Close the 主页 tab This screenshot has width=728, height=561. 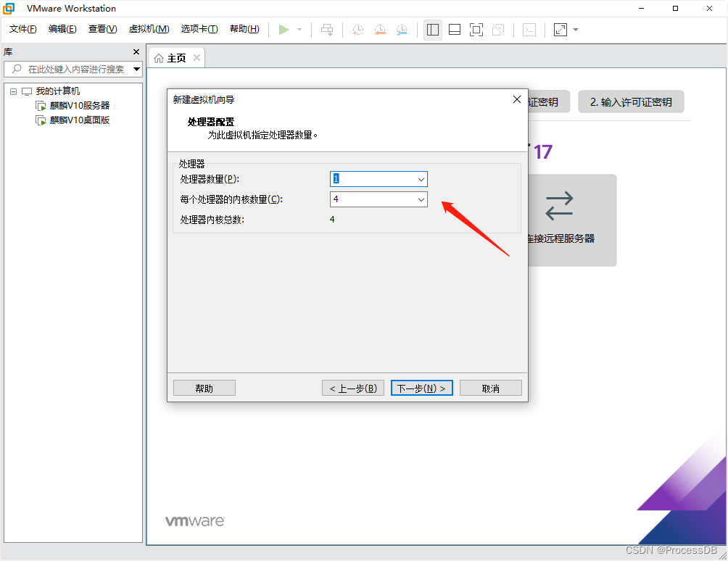pyautogui.click(x=197, y=57)
